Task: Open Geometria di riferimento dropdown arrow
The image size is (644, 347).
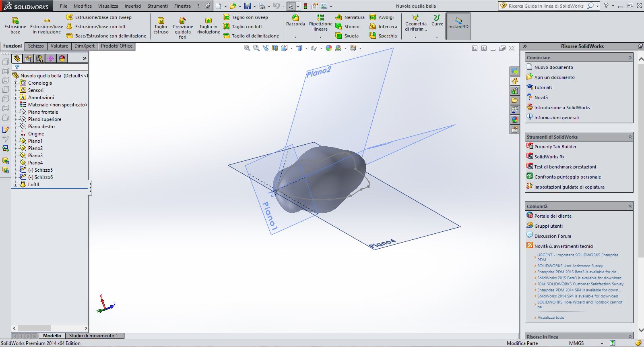Action: (416, 37)
